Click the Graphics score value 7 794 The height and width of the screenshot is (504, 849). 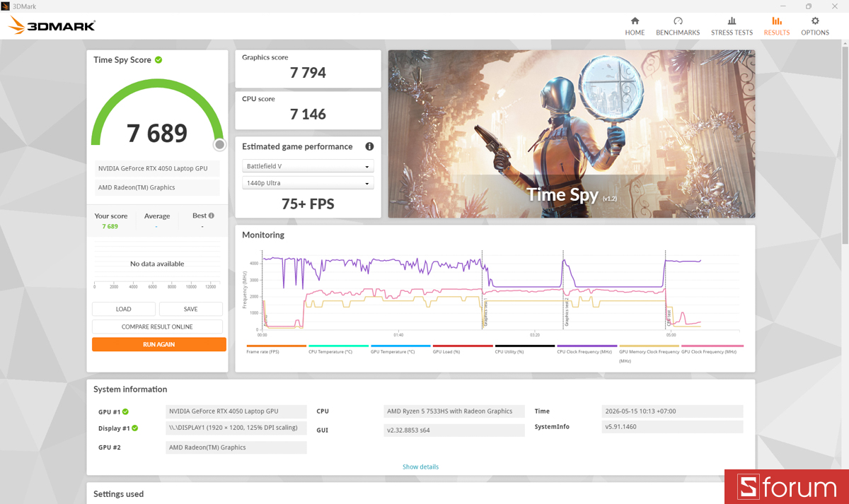308,72
